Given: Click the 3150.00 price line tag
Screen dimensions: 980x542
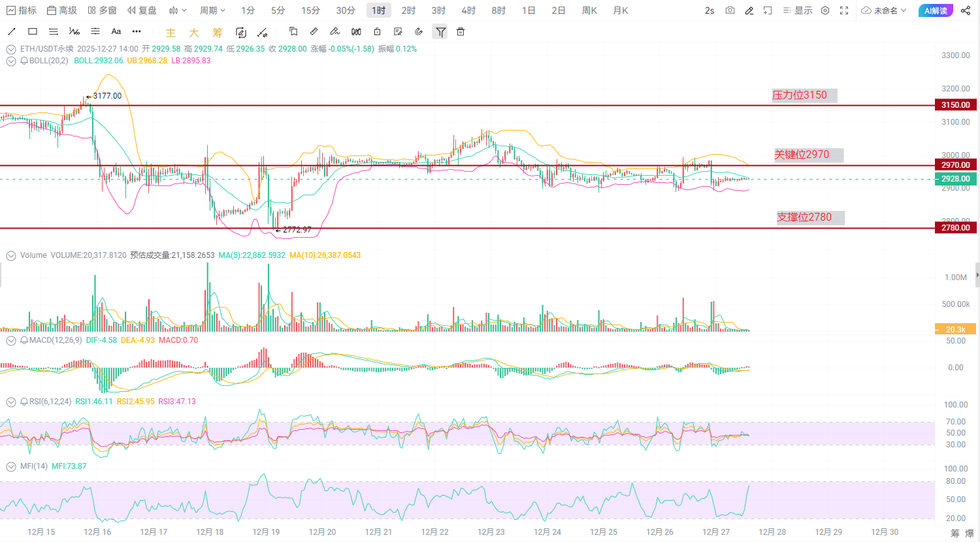Looking at the screenshot, I should tap(955, 105).
